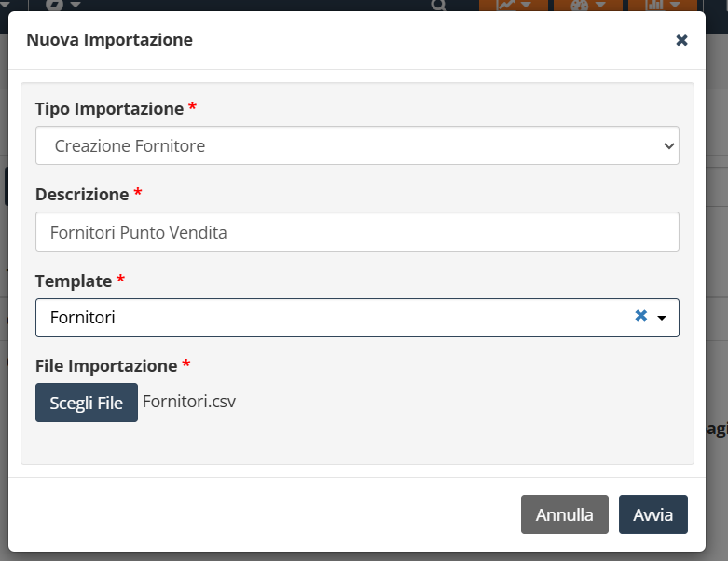The width and height of the screenshot is (728, 561).
Task: Cancel the import with Annulla
Action: (x=564, y=514)
